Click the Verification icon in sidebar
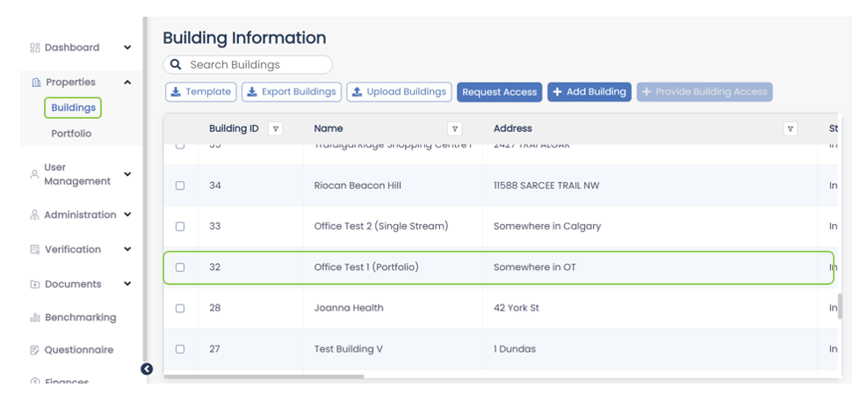 tap(35, 250)
